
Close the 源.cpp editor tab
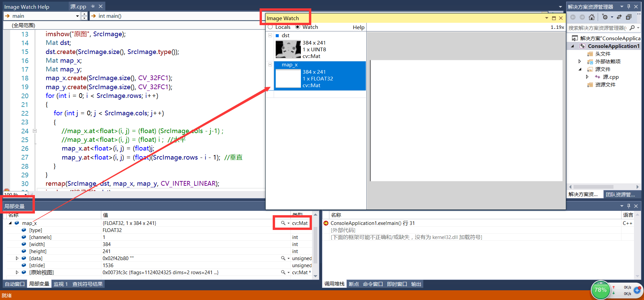[x=100, y=6]
